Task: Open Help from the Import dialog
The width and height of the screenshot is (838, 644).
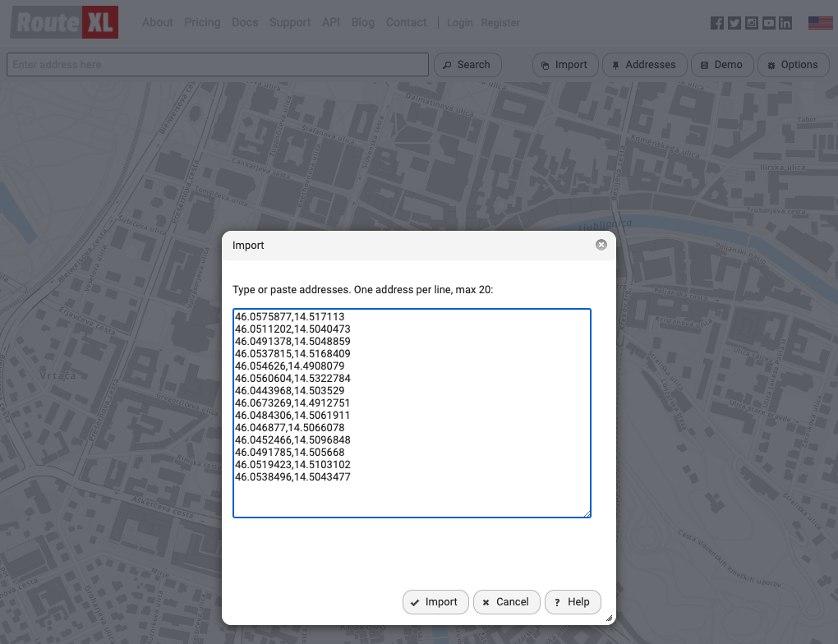Action: coord(573,602)
